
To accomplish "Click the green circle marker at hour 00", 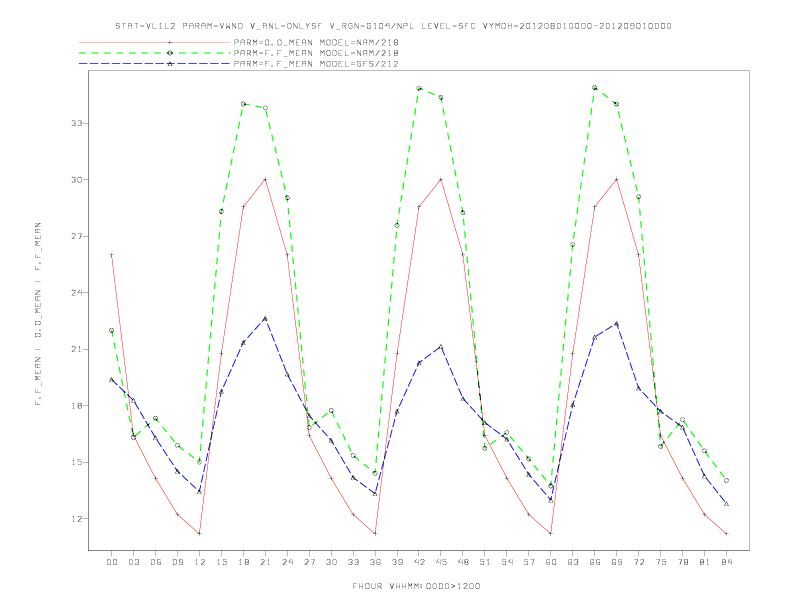I will tap(112, 330).
